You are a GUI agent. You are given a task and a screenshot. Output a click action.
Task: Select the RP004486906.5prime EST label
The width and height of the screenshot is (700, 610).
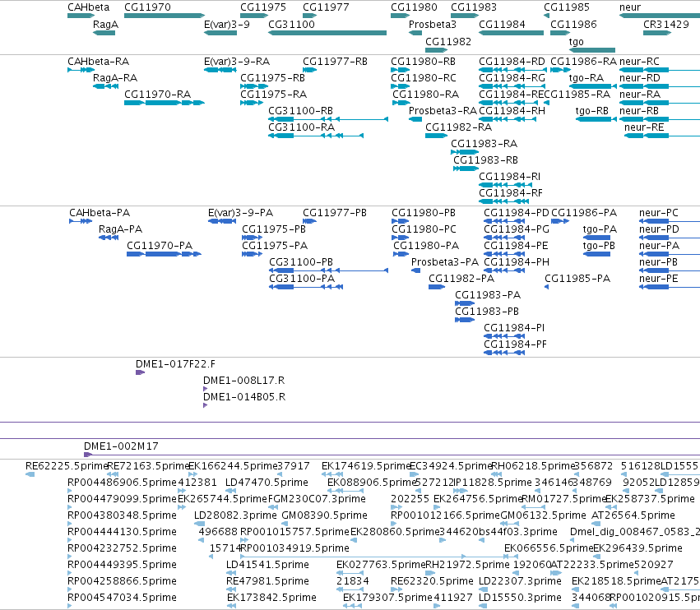tap(123, 483)
